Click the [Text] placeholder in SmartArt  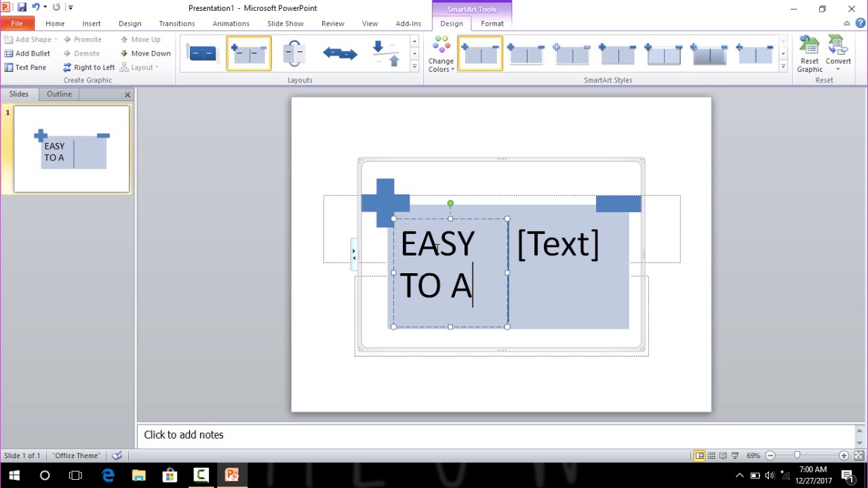point(558,244)
